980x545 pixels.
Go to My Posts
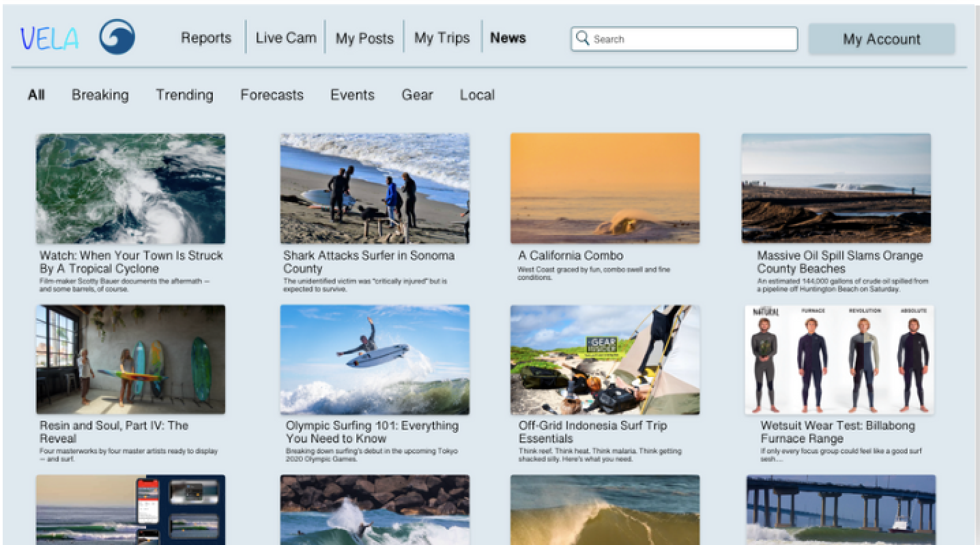click(x=364, y=39)
